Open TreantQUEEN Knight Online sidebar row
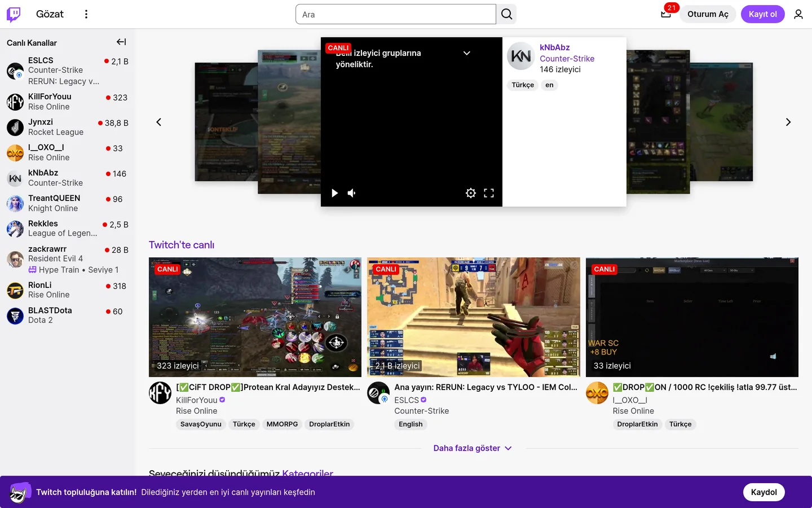 tap(68, 203)
